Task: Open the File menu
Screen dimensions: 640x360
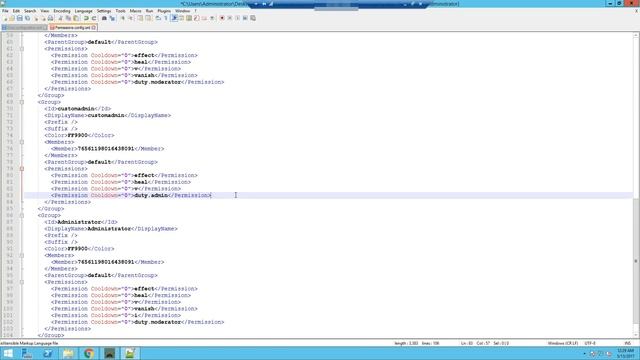Action: click(5, 11)
